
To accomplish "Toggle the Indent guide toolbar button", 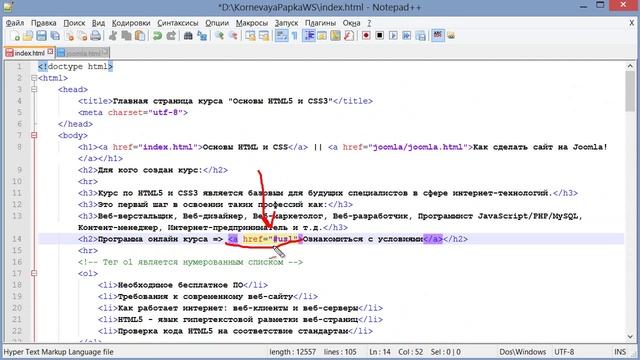I will click(x=309, y=36).
